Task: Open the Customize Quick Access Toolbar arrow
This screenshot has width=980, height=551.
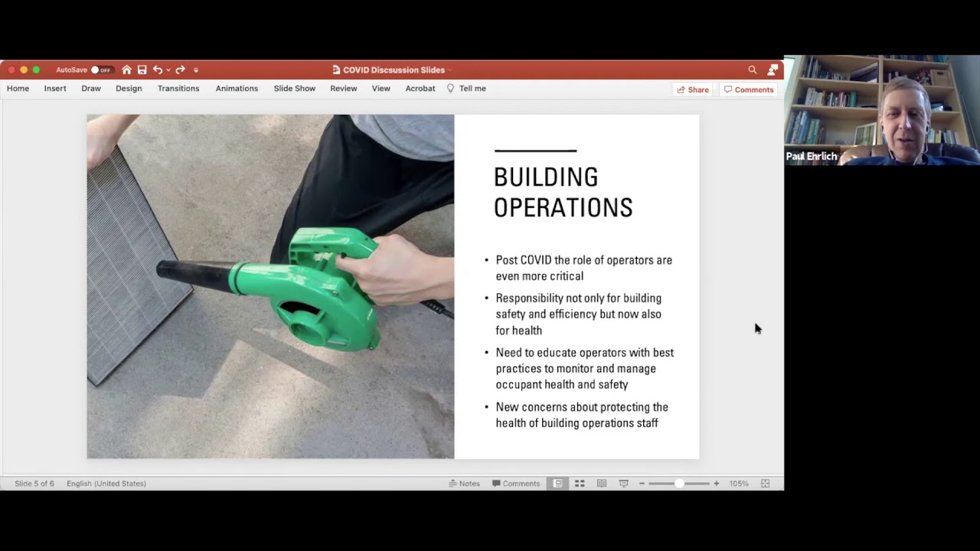Action: coord(196,70)
